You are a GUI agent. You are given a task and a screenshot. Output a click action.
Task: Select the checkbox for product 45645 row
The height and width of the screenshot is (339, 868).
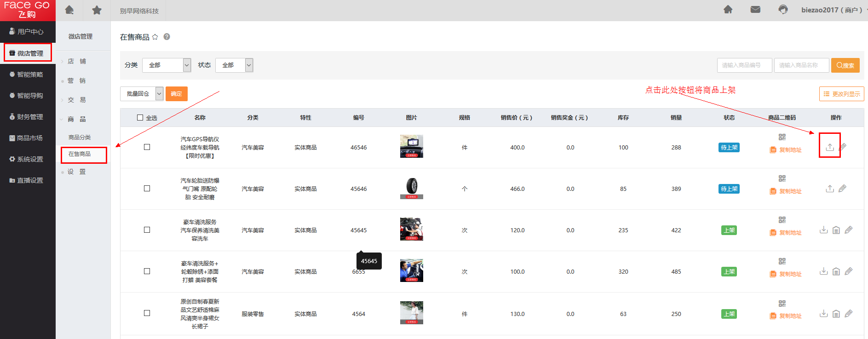(147, 230)
